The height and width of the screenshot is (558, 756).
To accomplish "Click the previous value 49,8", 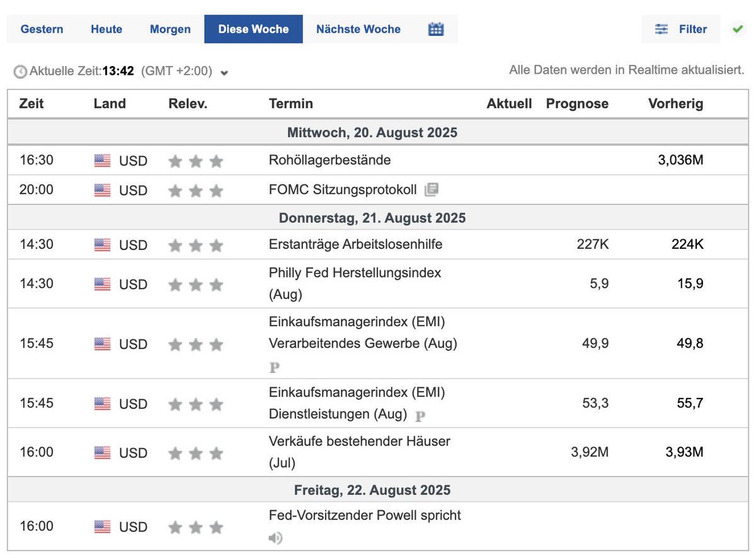I will [690, 343].
